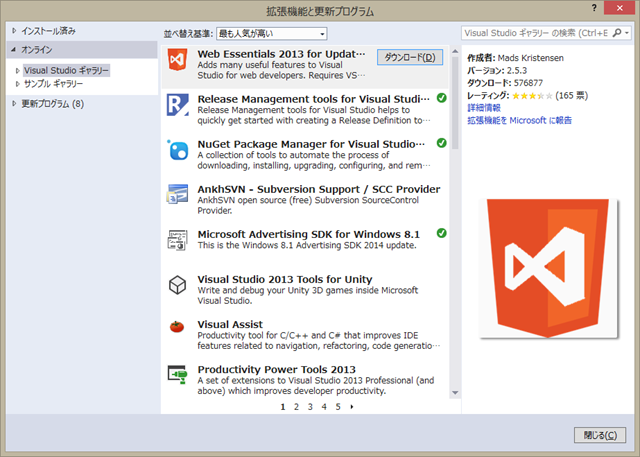Click the Web Essentials 2013 extension icon
Screen dimensions: 640x457
point(178,60)
